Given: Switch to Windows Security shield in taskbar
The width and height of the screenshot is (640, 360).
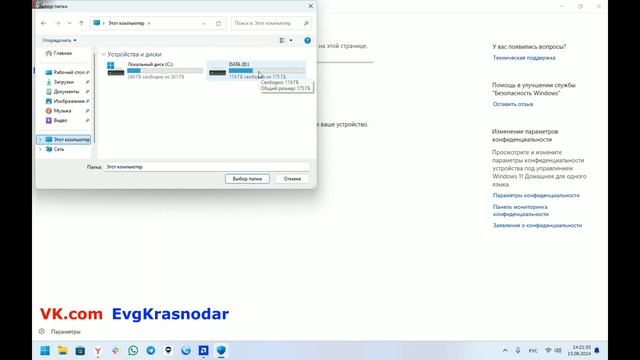Looking at the screenshot, I should tap(221, 351).
